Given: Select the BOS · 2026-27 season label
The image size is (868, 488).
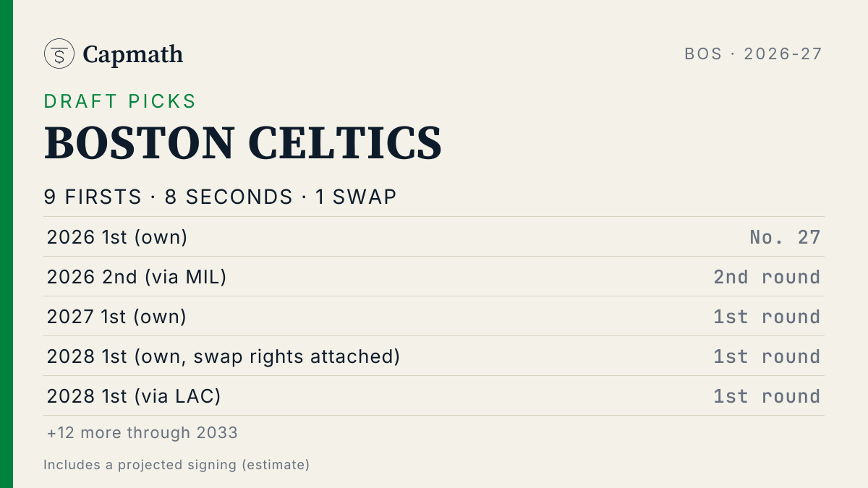Looking at the screenshot, I should (x=754, y=54).
